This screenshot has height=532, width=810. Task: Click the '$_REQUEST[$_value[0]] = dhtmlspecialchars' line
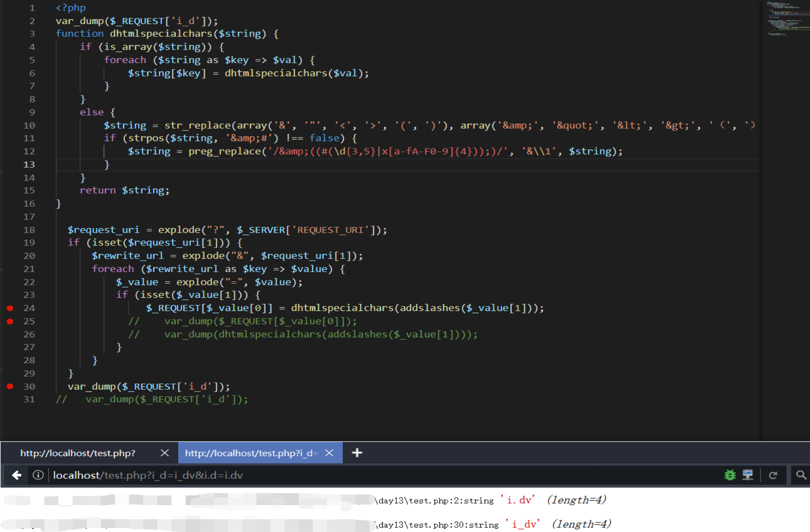point(345,308)
